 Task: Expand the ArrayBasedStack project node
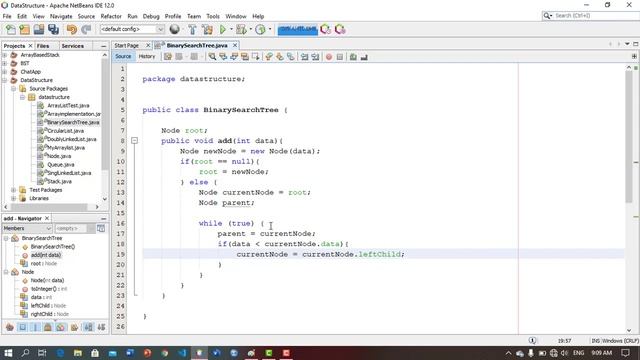click(5, 55)
